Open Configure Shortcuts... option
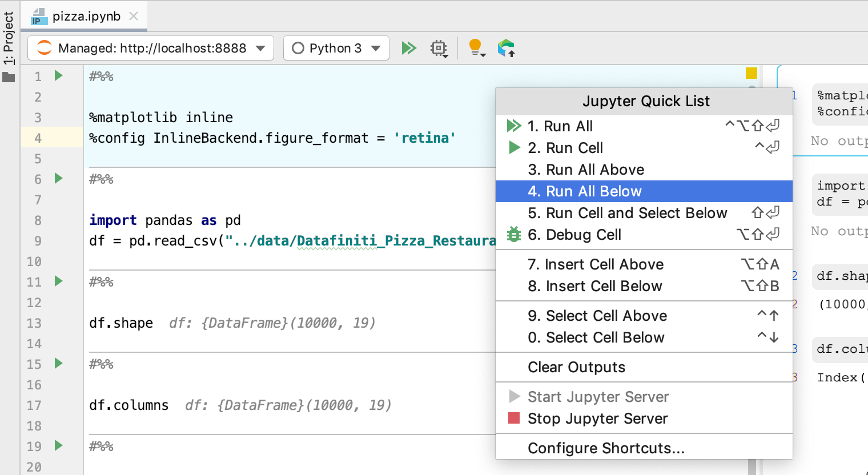The image size is (868, 475). point(606,448)
